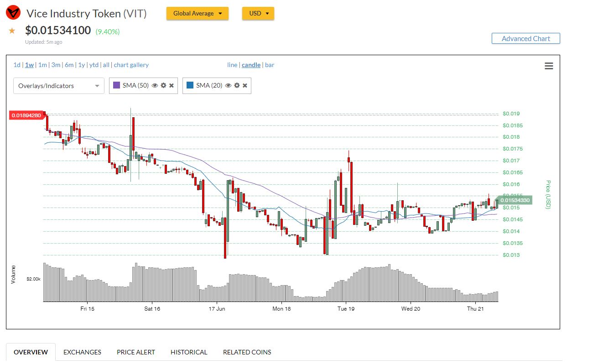This screenshot has width=614, height=364.
Task: Open the Global Average dropdown
Action: 197,13
